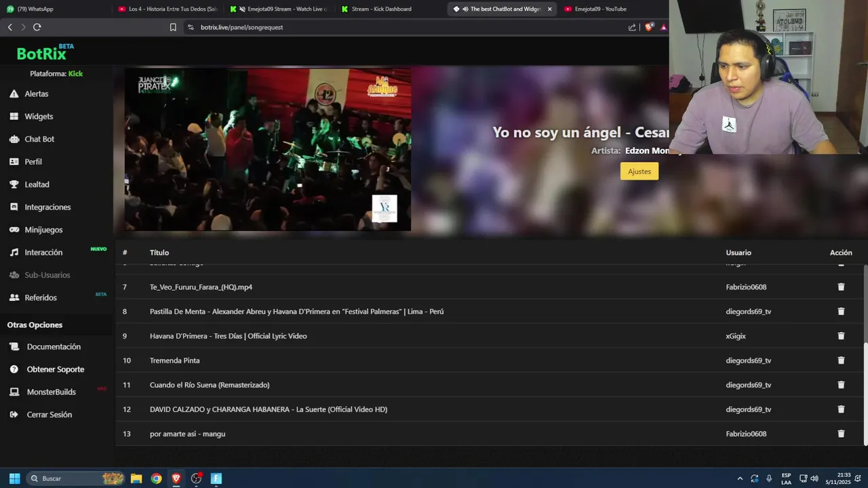The height and width of the screenshot is (488, 868).
Task: Open the Referidos section
Action: coord(40,298)
